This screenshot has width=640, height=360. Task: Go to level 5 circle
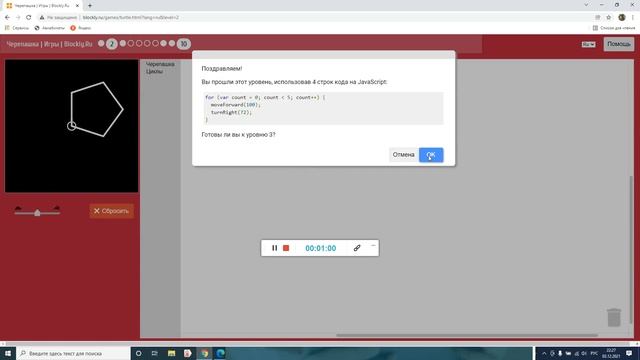tap(139, 43)
